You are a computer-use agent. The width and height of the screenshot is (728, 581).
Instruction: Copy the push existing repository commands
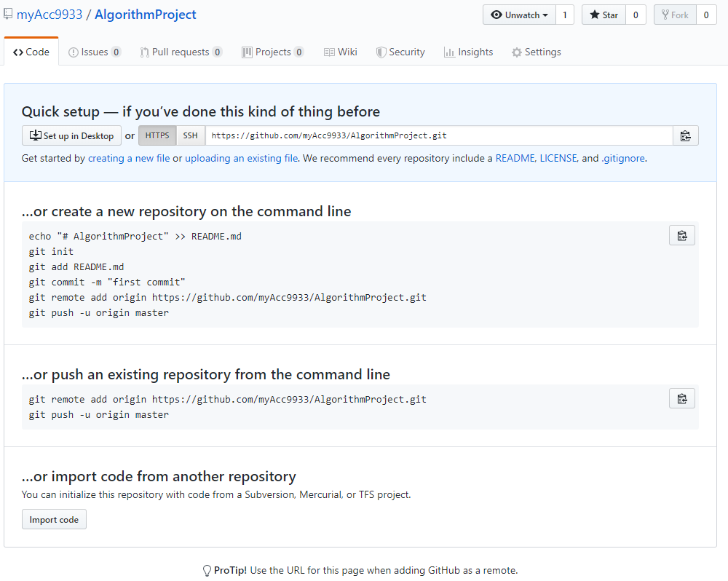[x=681, y=398]
